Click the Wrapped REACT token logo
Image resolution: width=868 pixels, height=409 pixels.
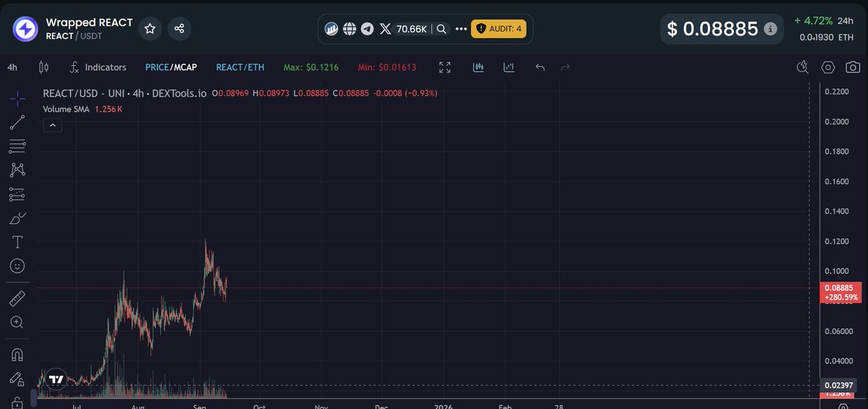pyautogui.click(x=25, y=29)
